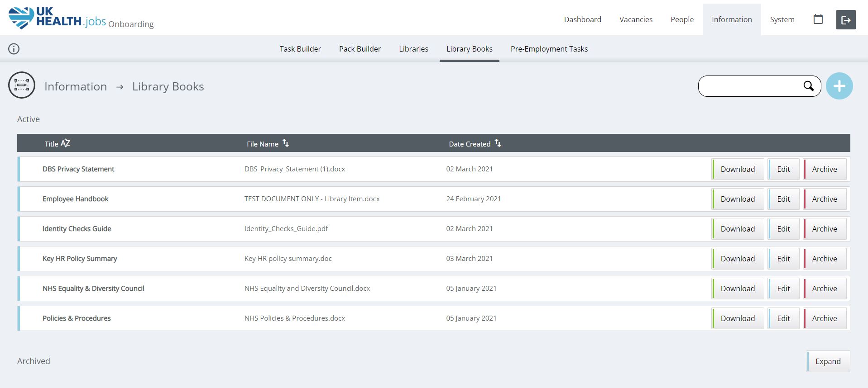Open the Pre-Employment Tasks tab

pyautogui.click(x=549, y=49)
